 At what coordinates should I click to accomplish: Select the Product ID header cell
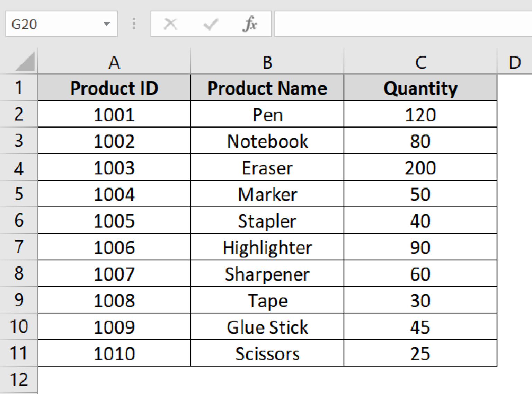[x=114, y=88]
